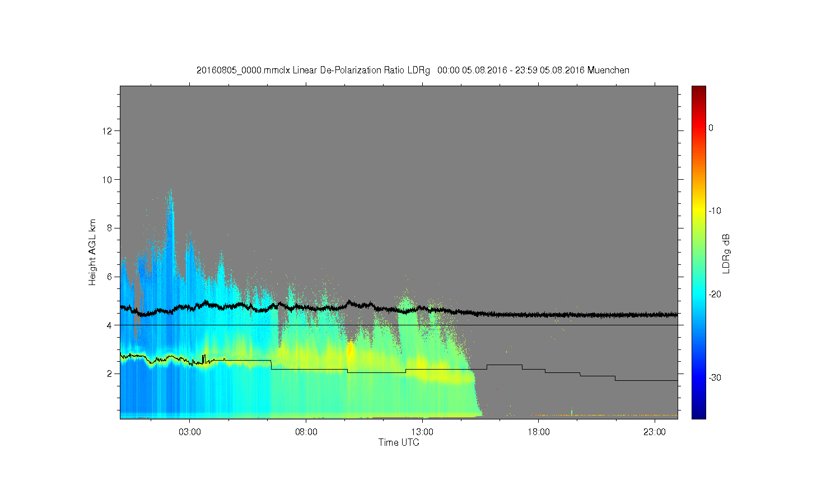Click the 'LDRg dB' colorbar label
Viewport: 840px width, 504px height.
[x=726, y=253]
